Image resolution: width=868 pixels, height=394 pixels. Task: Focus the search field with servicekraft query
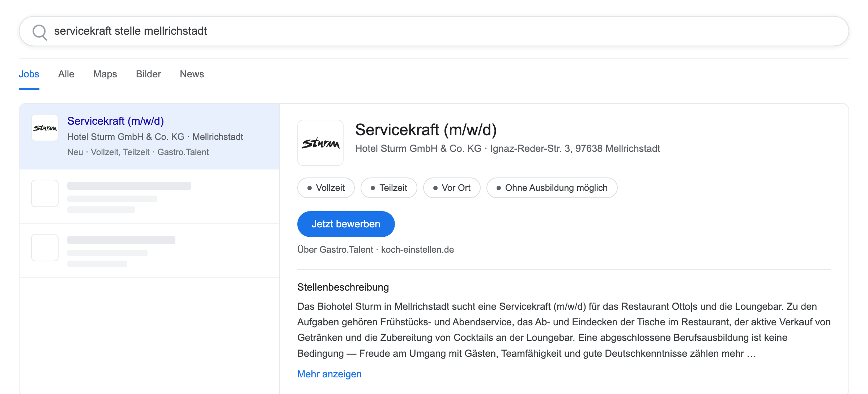tap(434, 31)
